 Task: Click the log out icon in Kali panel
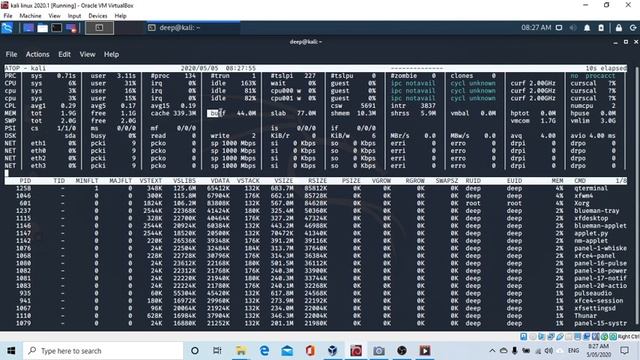633,28
